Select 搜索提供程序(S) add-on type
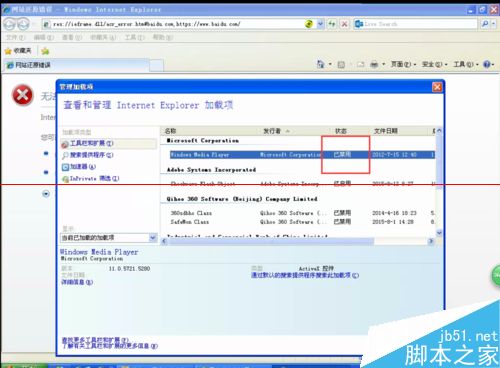The width and height of the screenshot is (500, 368). click(x=88, y=155)
